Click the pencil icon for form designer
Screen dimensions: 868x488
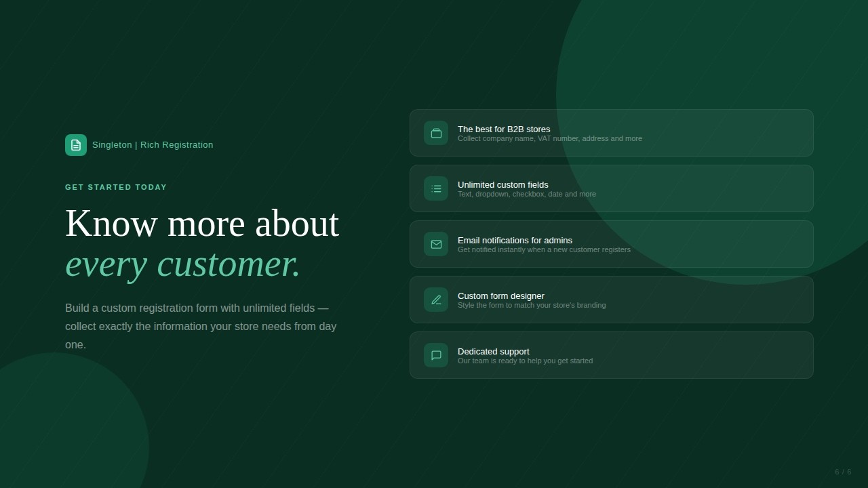pyautogui.click(x=436, y=300)
